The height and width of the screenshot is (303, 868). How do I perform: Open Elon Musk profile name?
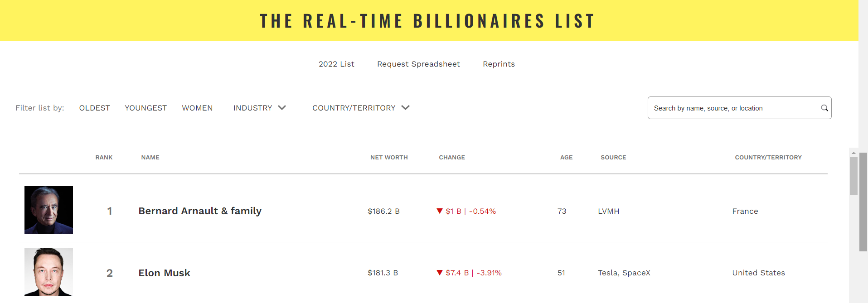164,273
